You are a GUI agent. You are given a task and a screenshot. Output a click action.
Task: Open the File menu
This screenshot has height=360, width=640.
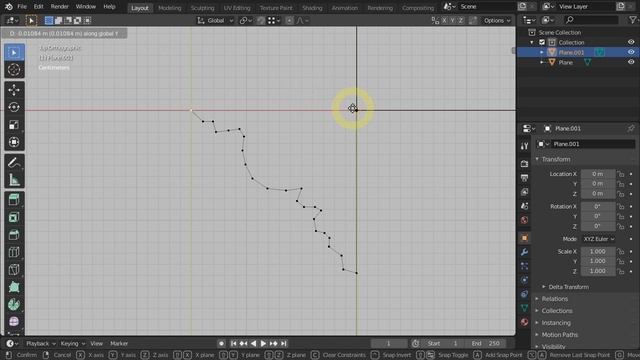[22, 7]
